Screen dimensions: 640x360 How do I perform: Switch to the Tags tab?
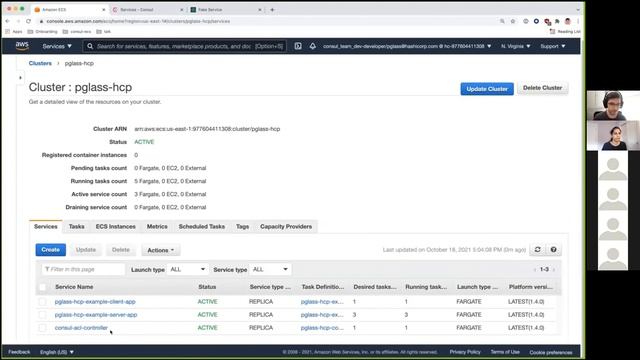click(242, 227)
